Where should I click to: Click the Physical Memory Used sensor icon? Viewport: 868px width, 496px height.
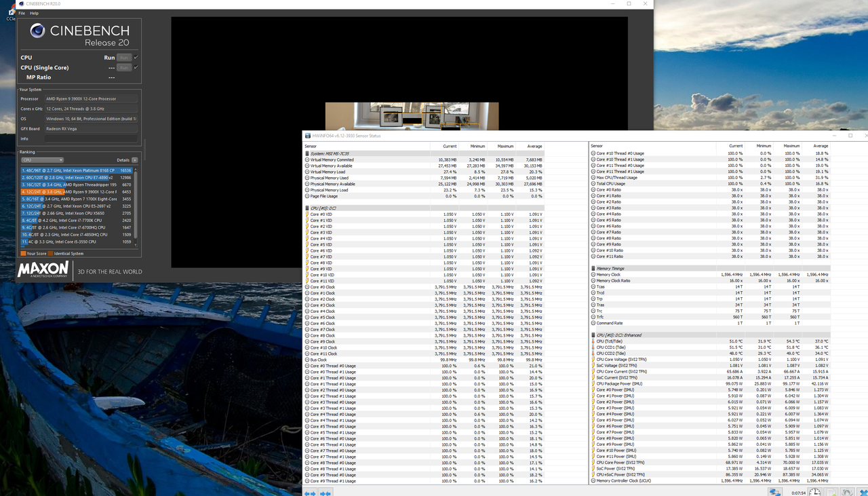307,178
